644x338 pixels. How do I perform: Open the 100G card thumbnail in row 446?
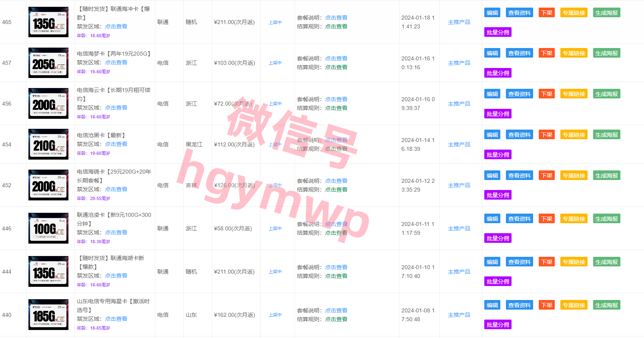(x=48, y=228)
